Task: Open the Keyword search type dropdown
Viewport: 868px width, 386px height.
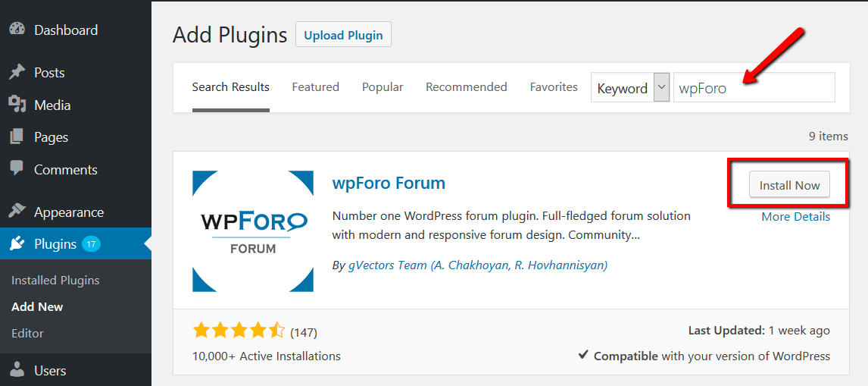Action: (x=630, y=88)
